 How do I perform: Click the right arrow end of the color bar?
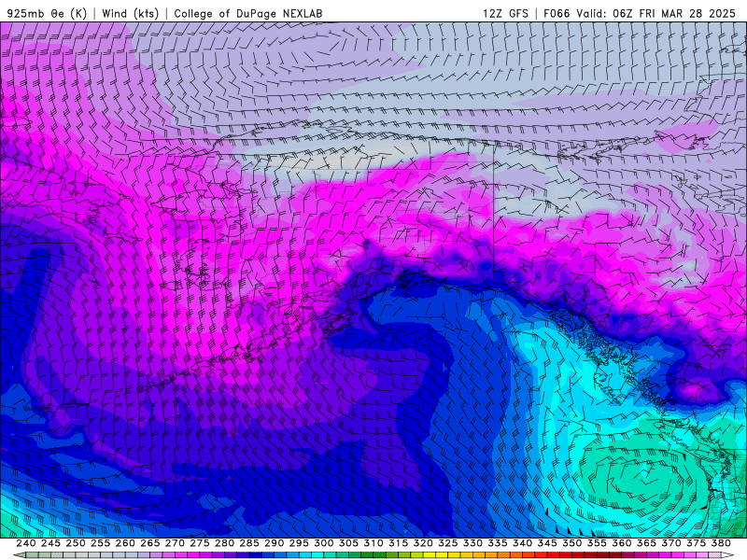tap(728, 555)
